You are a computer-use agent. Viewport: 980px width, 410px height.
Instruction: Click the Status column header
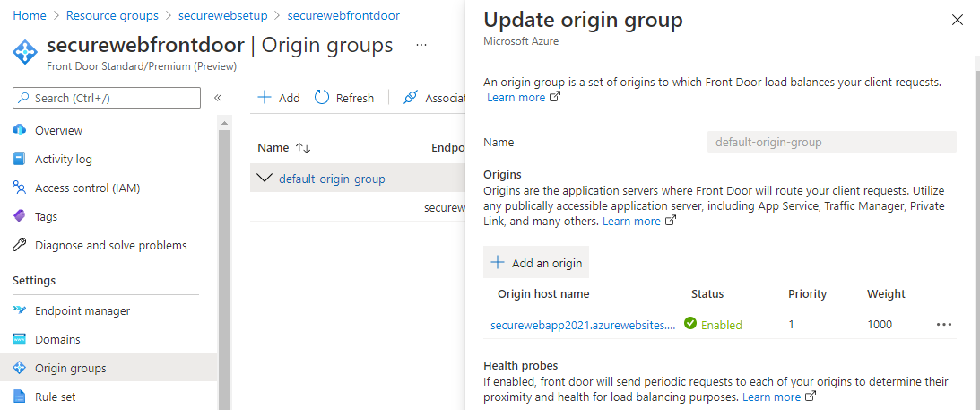tap(707, 293)
